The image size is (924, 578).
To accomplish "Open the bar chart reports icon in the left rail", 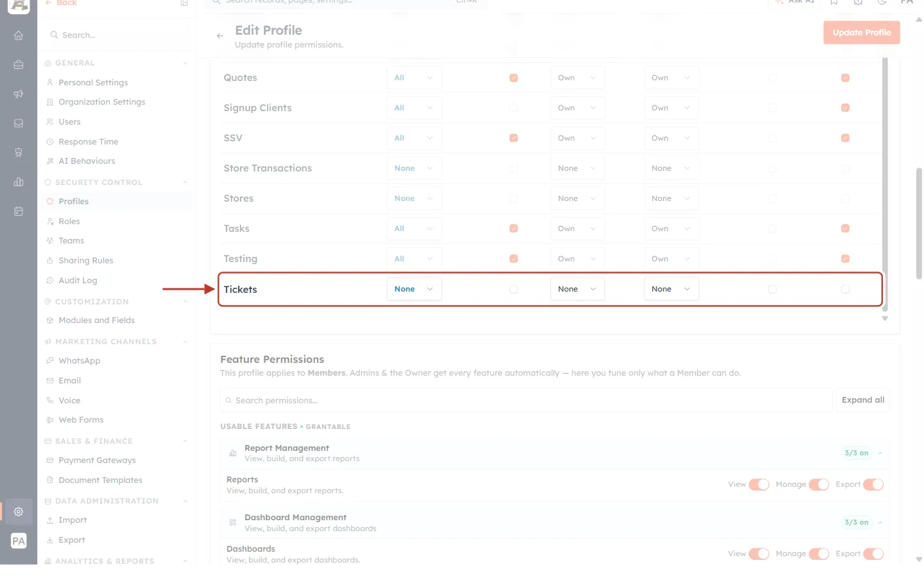I will [19, 182].
